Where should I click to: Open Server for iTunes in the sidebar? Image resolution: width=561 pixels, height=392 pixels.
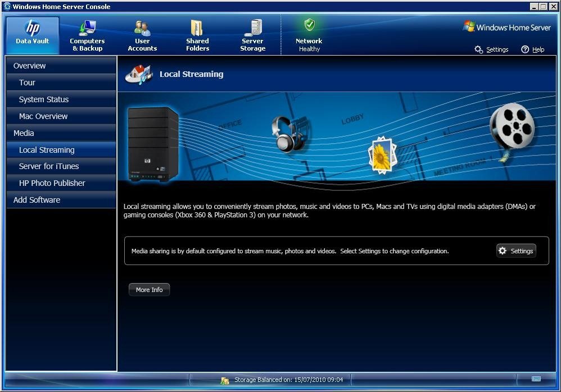click(61, 166)
